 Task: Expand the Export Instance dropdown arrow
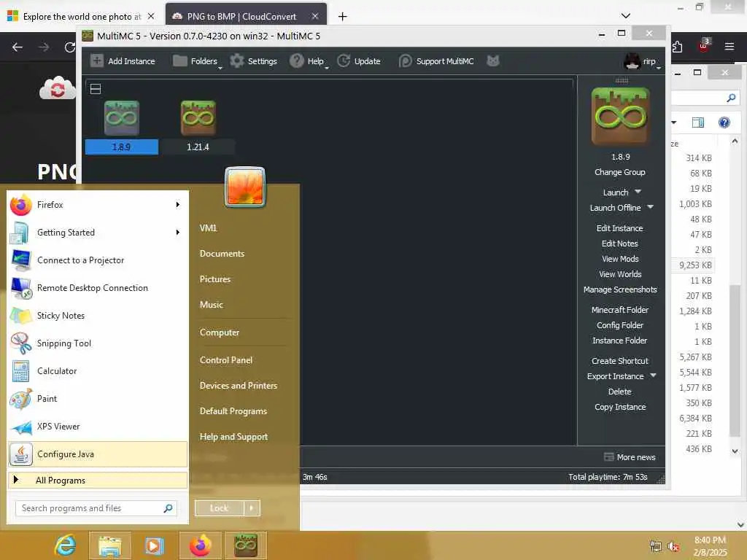[x=653, y=376]
